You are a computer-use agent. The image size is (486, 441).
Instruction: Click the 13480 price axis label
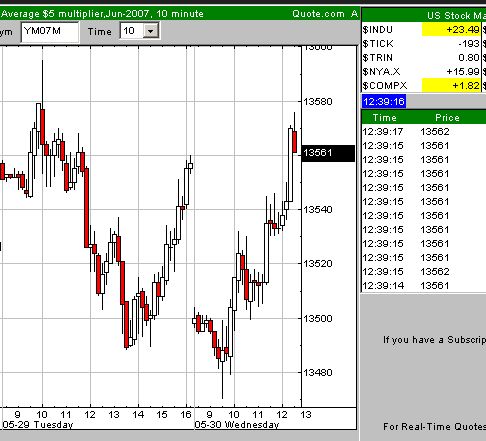pyautogui.click(x=318, y=372)
